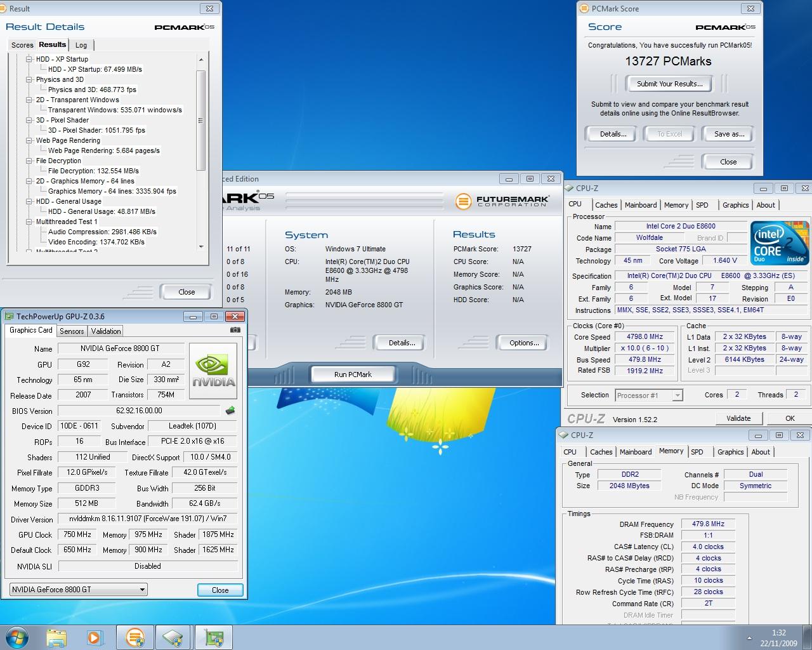812x650 pixels.
Task: Collapse the Web Page Rendering node
Action: [29, 140]
